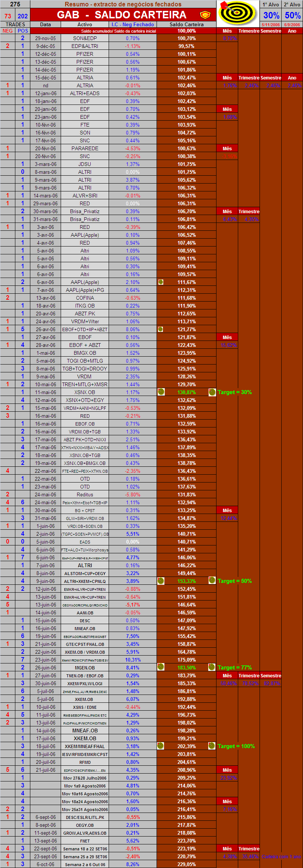The width and height of the screenshot is (303, 868).
Task: Click the Ano header in top row
Action: click(292, 31)
